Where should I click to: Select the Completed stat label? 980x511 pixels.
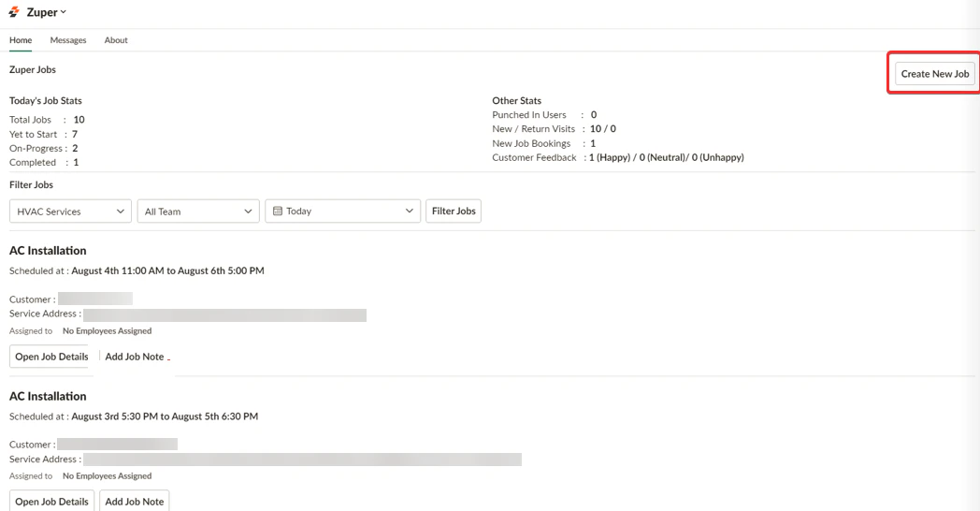tap(33, 163)
